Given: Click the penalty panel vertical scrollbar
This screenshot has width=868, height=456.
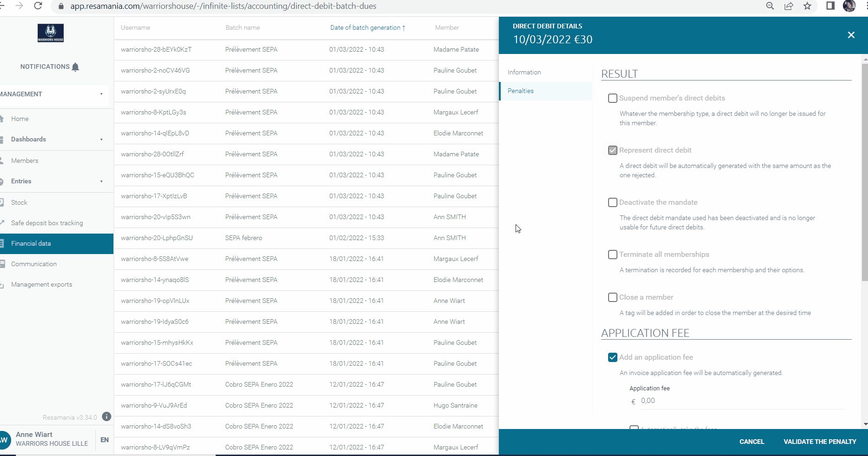Looking at the screenshot, I should (865, 172).
